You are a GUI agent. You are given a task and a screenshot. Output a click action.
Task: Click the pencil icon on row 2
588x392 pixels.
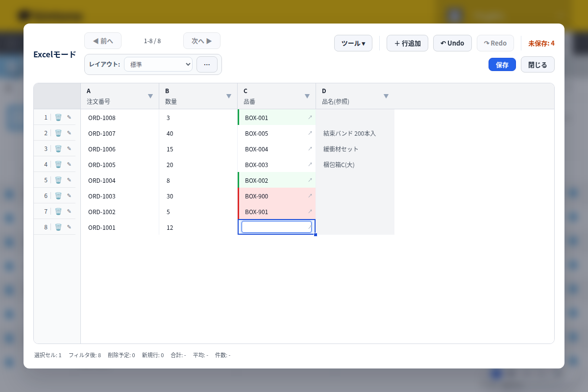coord(69,133)
